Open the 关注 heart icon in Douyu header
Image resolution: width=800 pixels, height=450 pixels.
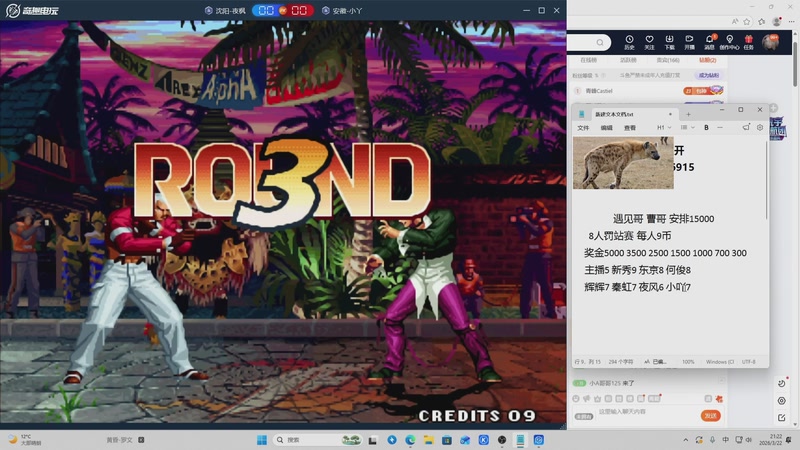(x=649, y=42)
